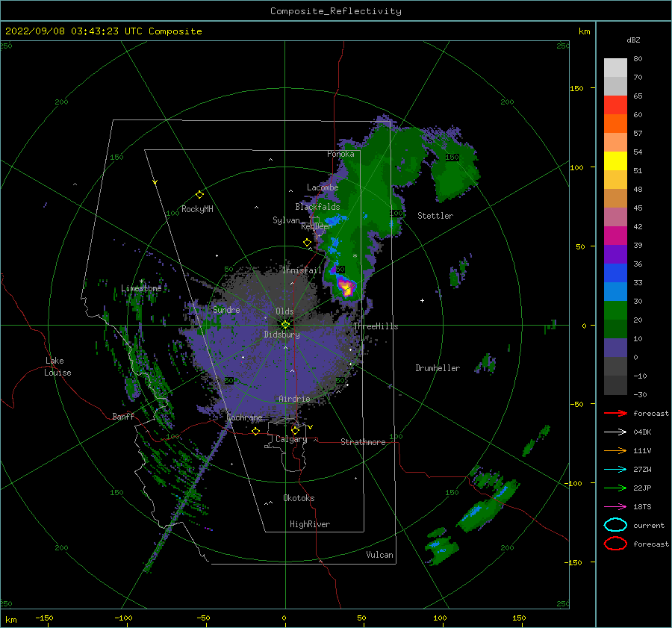The image size is (672, 628).
Task: Click the 04DK legend label
Action: 642,432
